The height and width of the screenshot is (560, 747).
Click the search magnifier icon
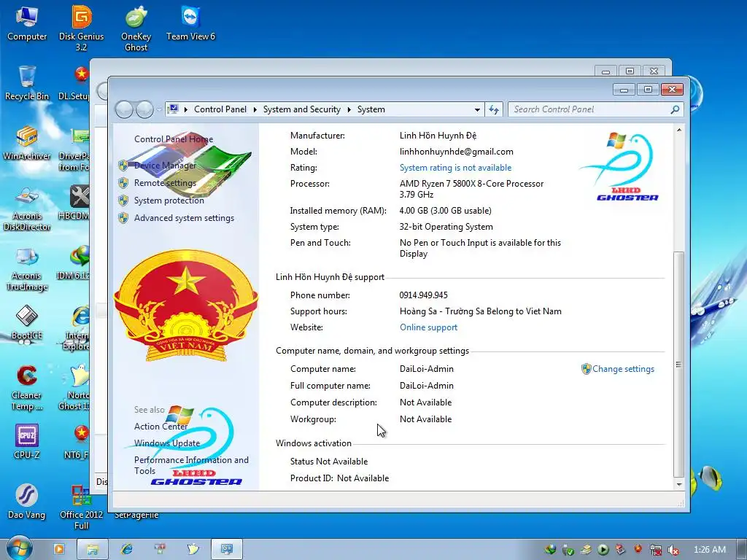(x=675, y=109)
